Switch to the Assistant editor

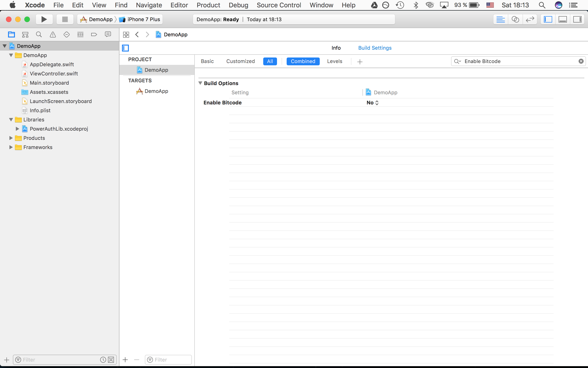[x=515, y=19]
